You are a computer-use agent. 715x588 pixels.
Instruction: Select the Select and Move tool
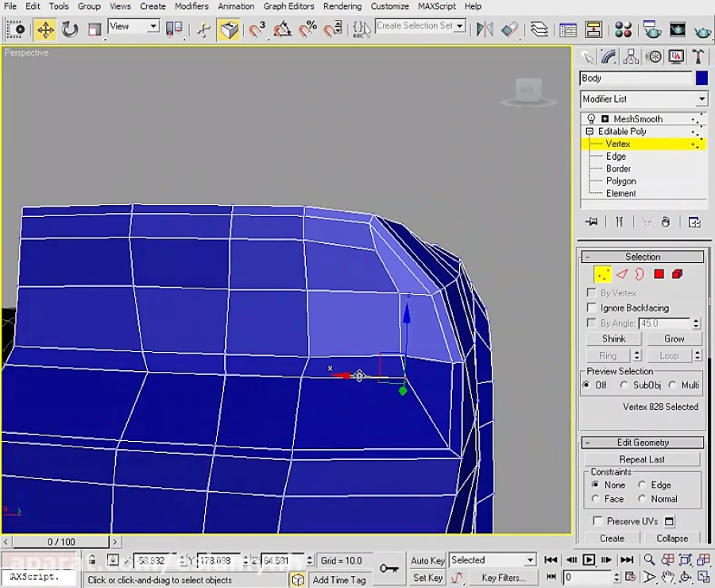click(45, 29)
